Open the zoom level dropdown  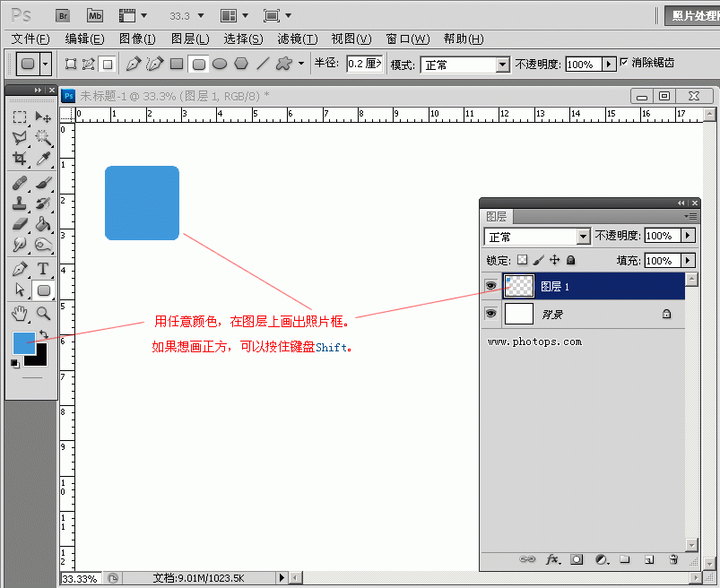click(201, 15)
